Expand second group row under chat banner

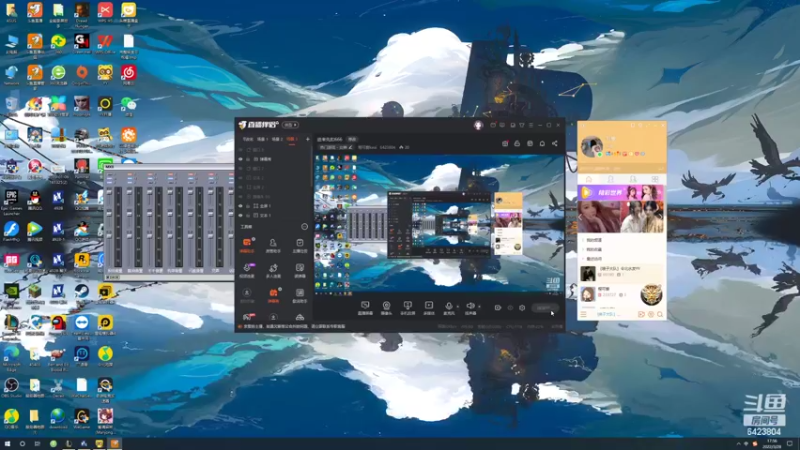click(x=621, y=249)
